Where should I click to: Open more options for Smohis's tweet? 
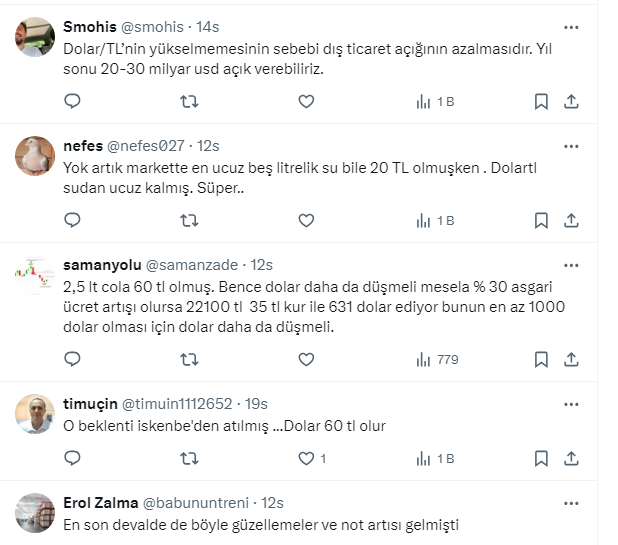click(571, 27)
